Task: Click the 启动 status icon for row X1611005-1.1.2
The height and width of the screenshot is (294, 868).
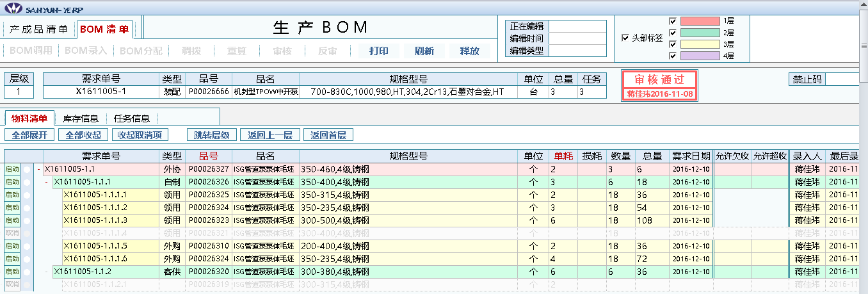Action: click(x=12, y=272)
